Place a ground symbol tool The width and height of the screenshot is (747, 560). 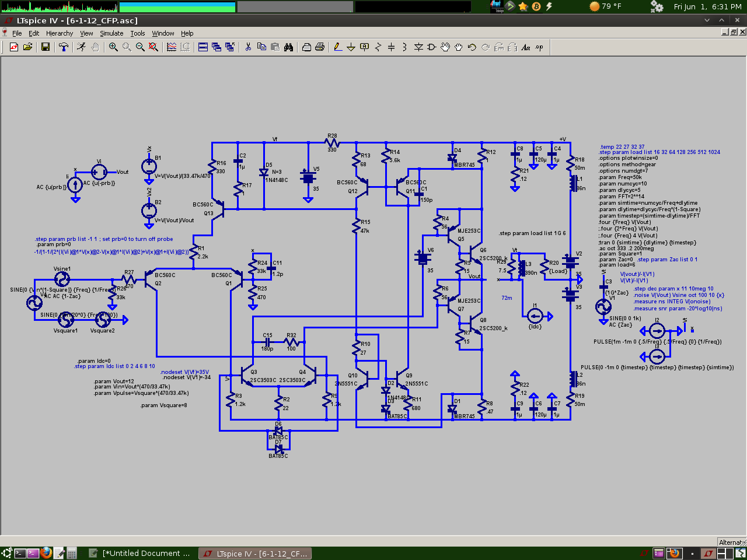tap(351, 47)
